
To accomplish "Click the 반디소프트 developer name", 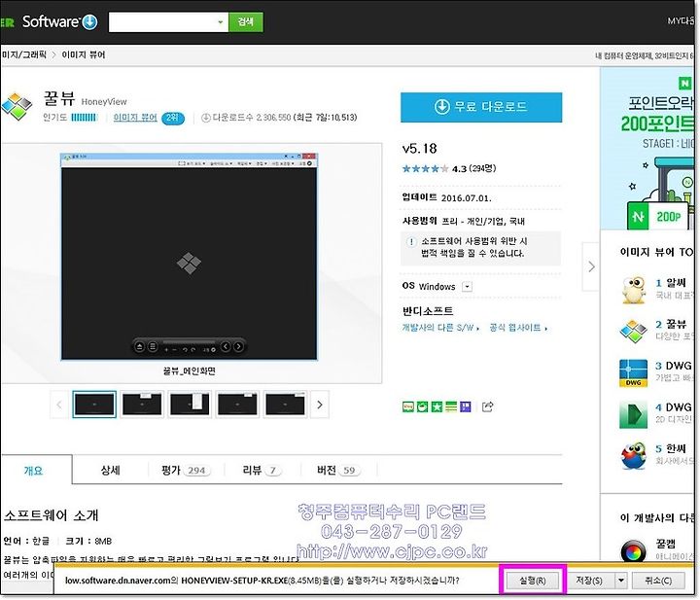I will point(427,311).
